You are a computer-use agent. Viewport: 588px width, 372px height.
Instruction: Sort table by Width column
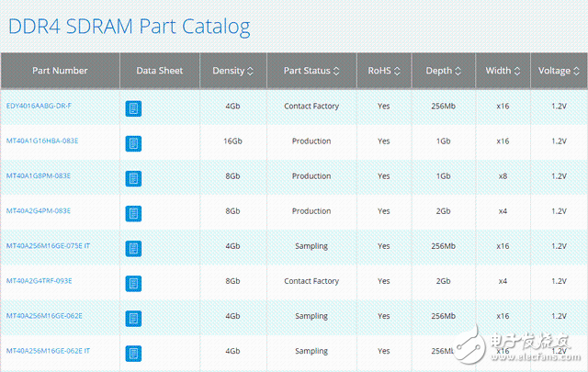click(x=503, y=71)
